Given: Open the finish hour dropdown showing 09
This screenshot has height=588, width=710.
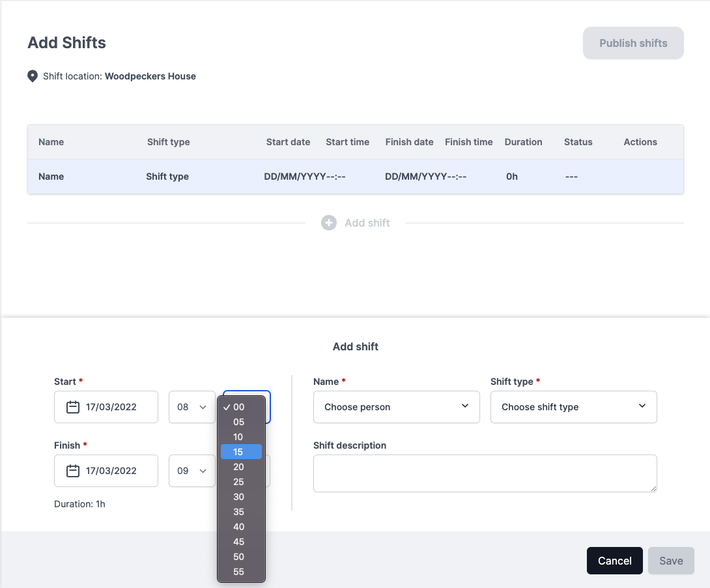Looking at the screenshot, I should 192,471.
